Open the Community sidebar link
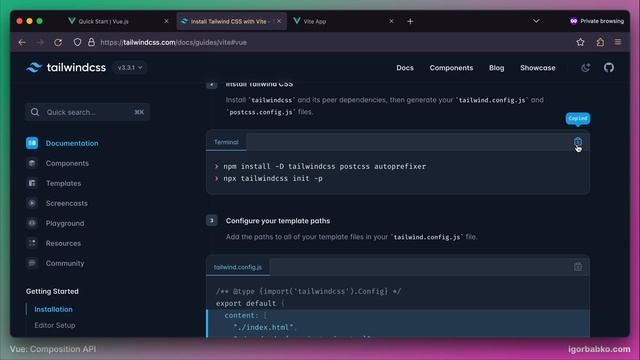Viewport: 640px width, 360px height. [x=65, y=263]
